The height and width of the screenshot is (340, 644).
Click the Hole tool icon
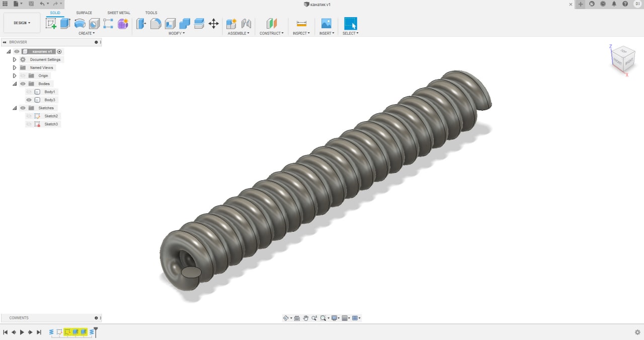click(x=94, y=23)
